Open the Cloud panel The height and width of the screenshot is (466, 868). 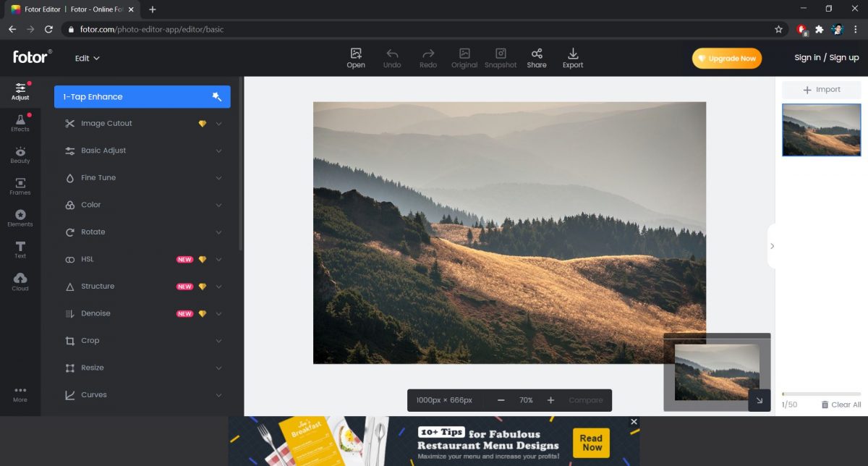point(20,280)
